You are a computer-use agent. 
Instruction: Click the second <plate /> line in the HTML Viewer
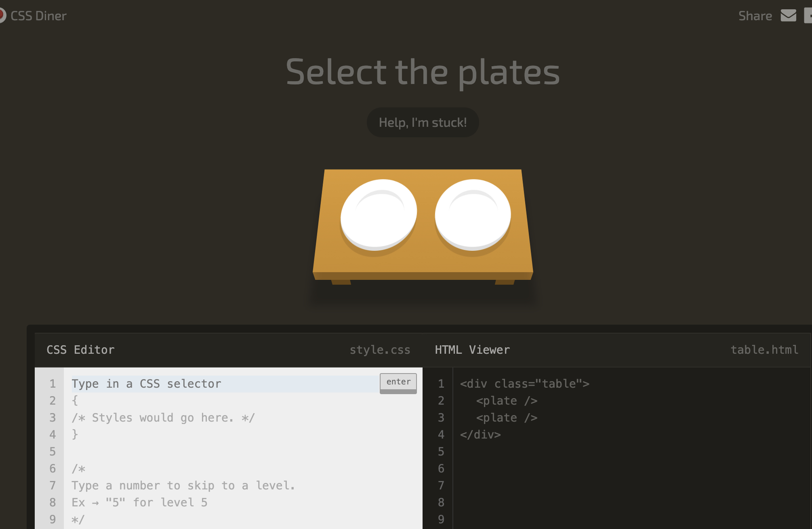(507, 418)
